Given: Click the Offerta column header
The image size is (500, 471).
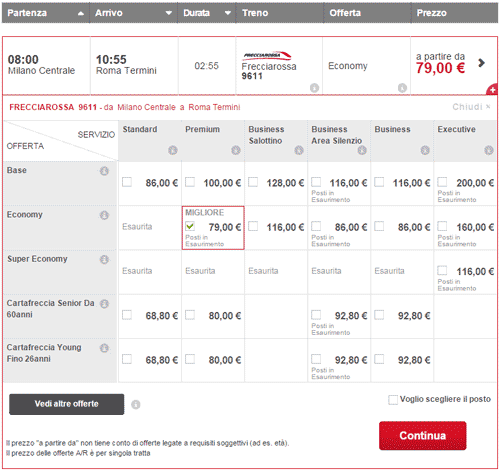Looking at the screenshot, I should [x=345, y=13].
